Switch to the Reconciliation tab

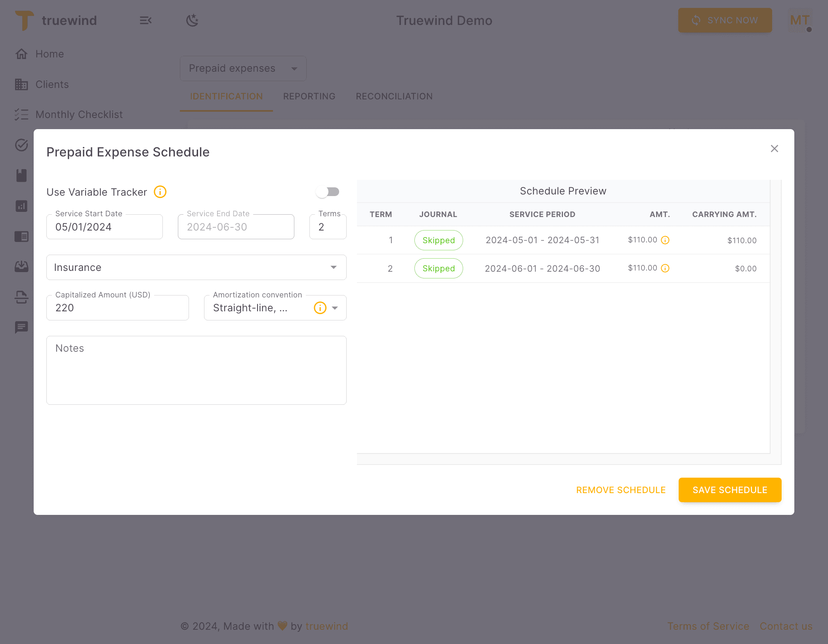coord(394,96)
